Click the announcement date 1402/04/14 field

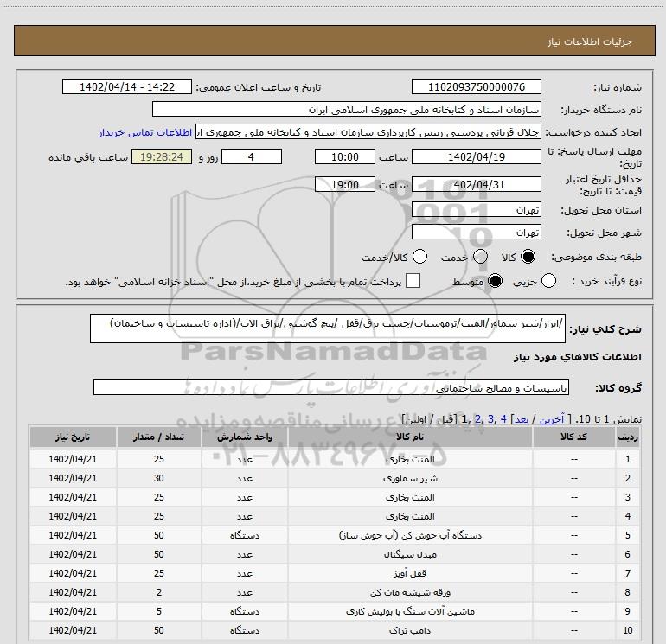pos(127,86)
